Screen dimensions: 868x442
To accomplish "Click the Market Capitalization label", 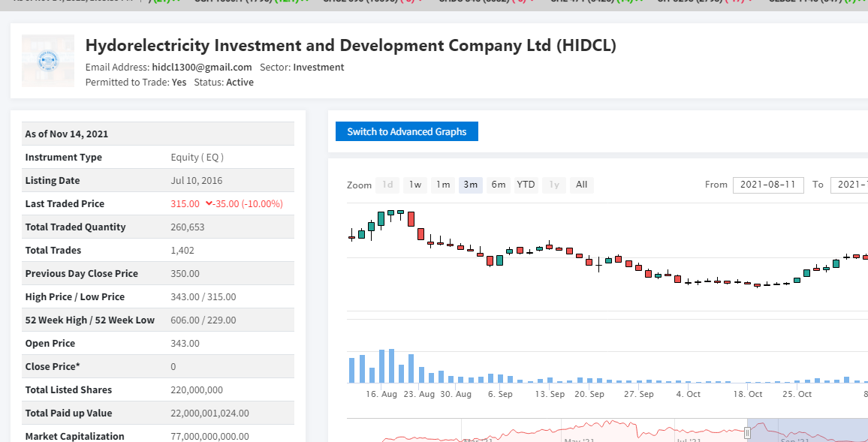I will coord(75,436).
